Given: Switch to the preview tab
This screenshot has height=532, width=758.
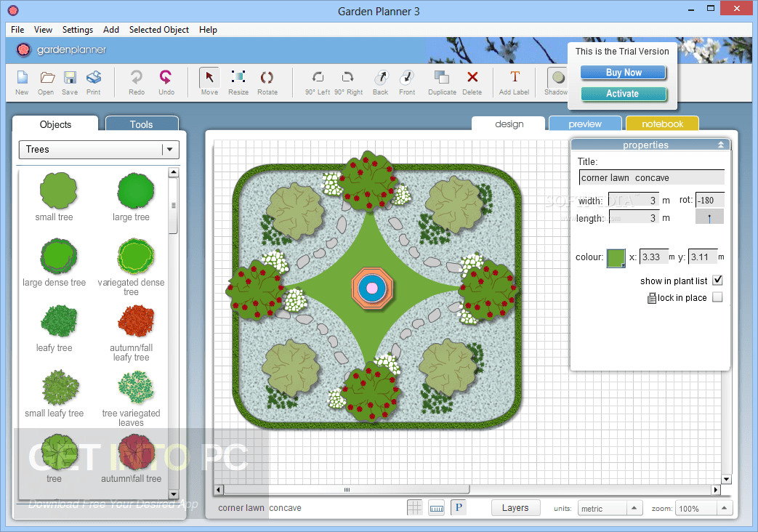Looking at the screenshot, I should (x=584, y=124).
